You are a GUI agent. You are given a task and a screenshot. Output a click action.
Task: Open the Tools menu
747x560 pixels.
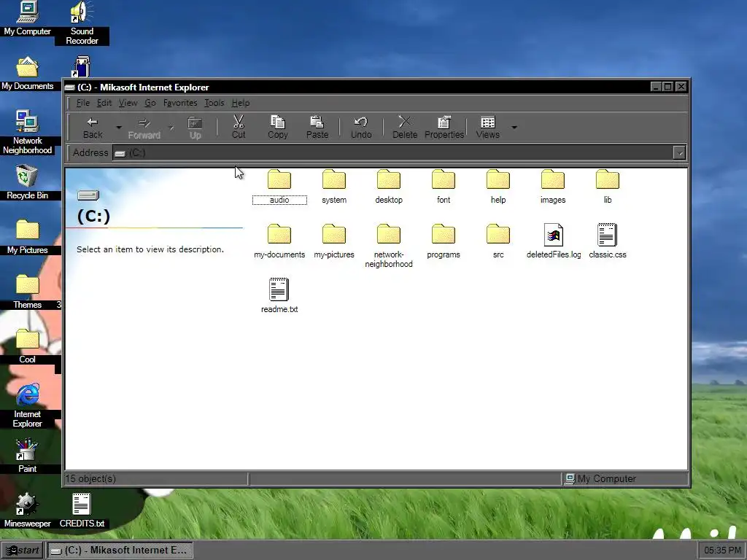(214, 103)
